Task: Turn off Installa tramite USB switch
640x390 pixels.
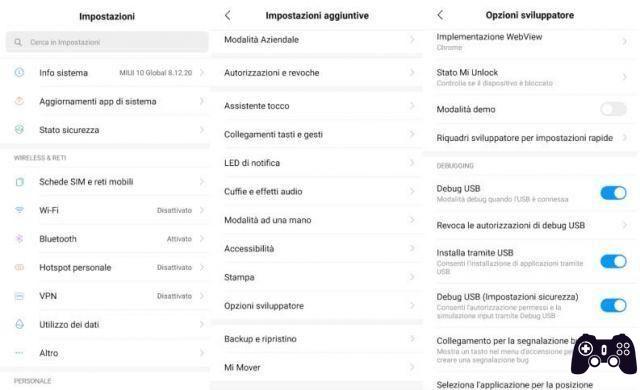Action: tap(613, 261)
